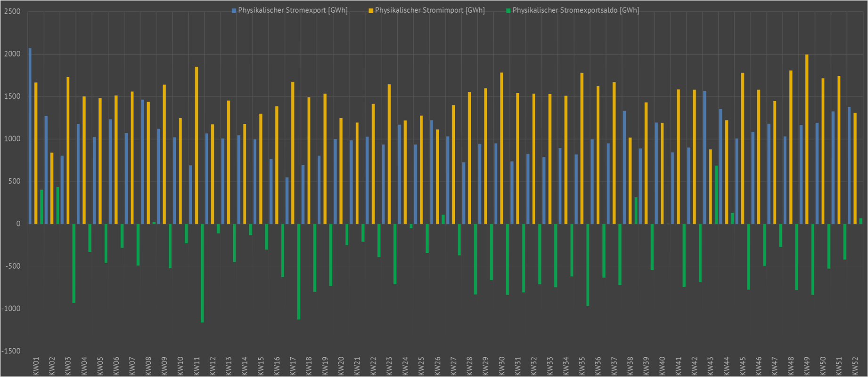Click the green negative saldo bar at KW11
The width and height of the screenshot is (868, 377).
[202, 273]
